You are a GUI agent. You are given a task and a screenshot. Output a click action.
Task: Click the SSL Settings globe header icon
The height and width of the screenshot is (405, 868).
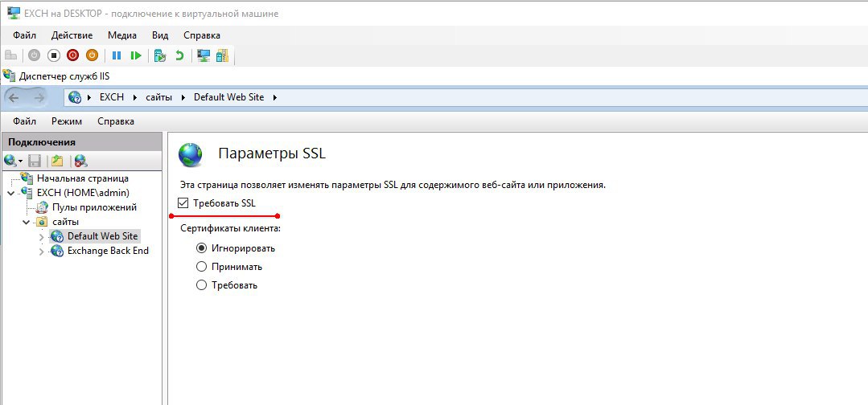tap(191, 155)
